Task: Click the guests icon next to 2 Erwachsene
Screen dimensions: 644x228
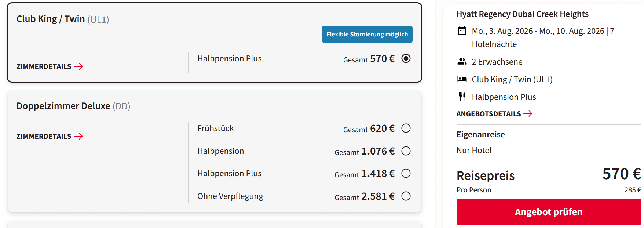Action: coord(462,62)
